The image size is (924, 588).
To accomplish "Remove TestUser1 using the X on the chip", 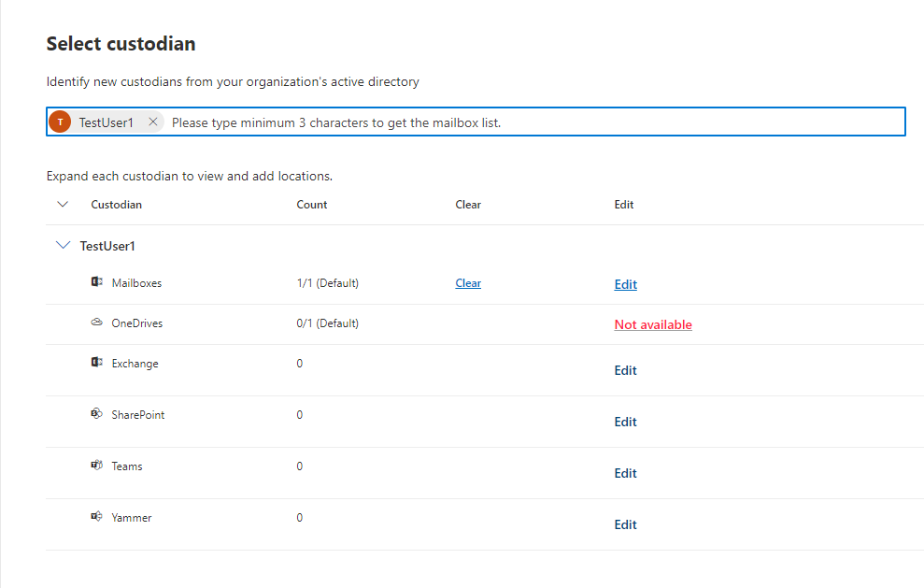I will click(152, 121).
